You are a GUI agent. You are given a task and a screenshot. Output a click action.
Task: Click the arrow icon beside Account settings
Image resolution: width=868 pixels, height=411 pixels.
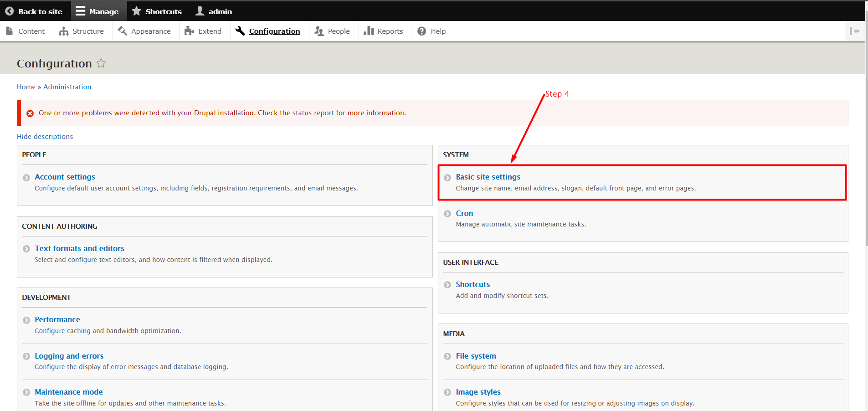pos(26,178)
